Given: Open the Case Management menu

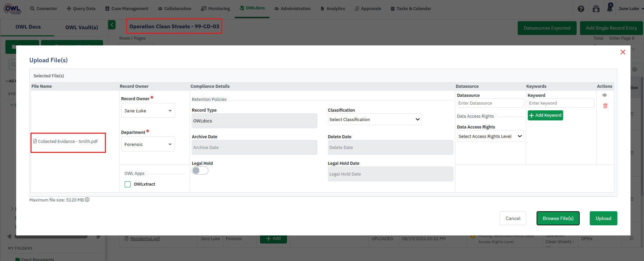Looking at the screenshot, I should pos(127,9).
